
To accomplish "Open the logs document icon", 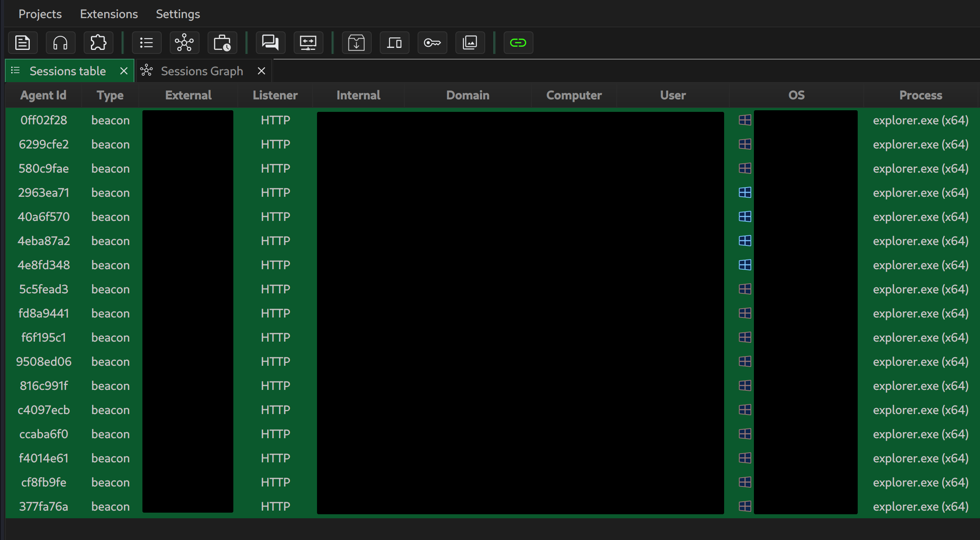I will [x=23, y=43].
